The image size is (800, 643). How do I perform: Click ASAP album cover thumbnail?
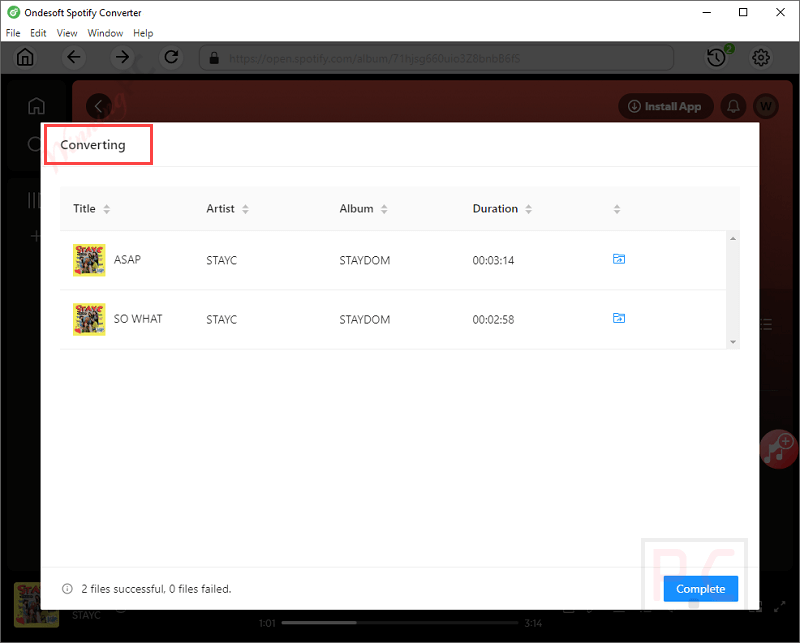pos(89,260)
